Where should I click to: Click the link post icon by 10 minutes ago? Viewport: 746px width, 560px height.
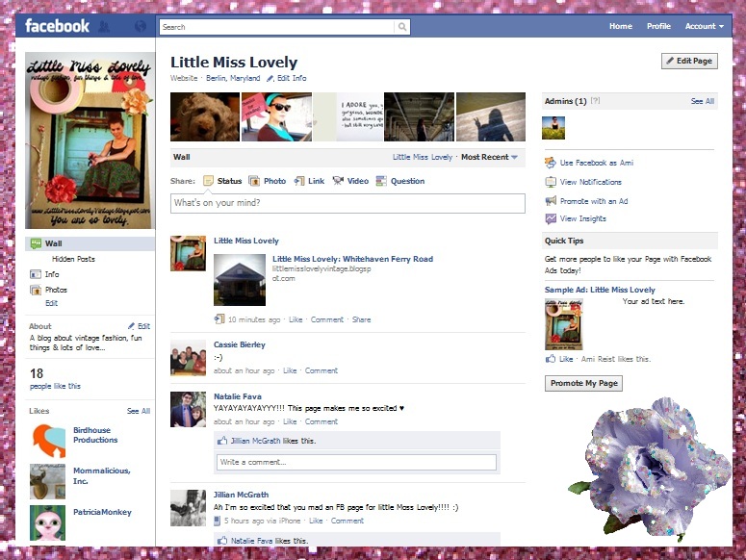(x=219, y=319)
